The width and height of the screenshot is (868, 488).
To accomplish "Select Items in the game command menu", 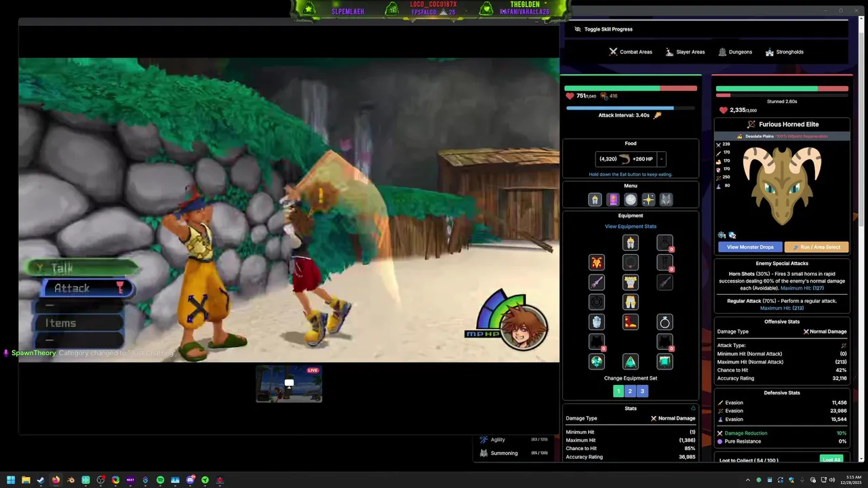I will point(80,323).
